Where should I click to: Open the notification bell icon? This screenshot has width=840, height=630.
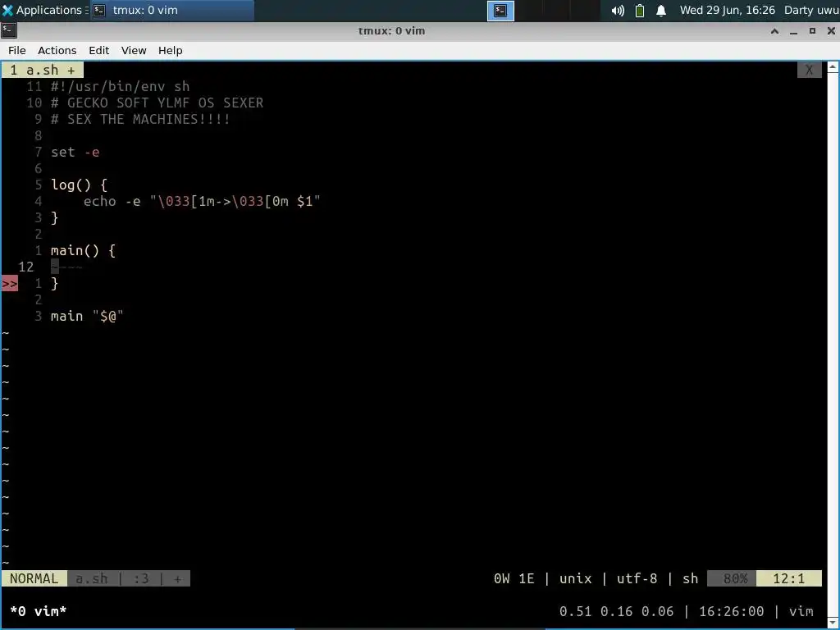coord(661,11)
